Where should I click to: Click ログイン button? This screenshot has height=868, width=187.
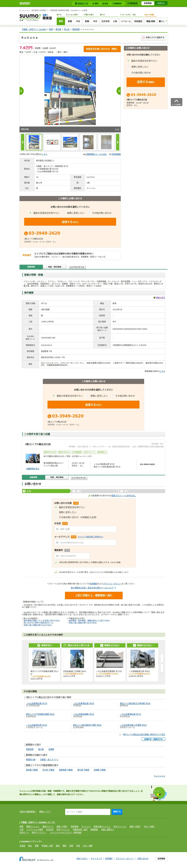tap(161, 3)
